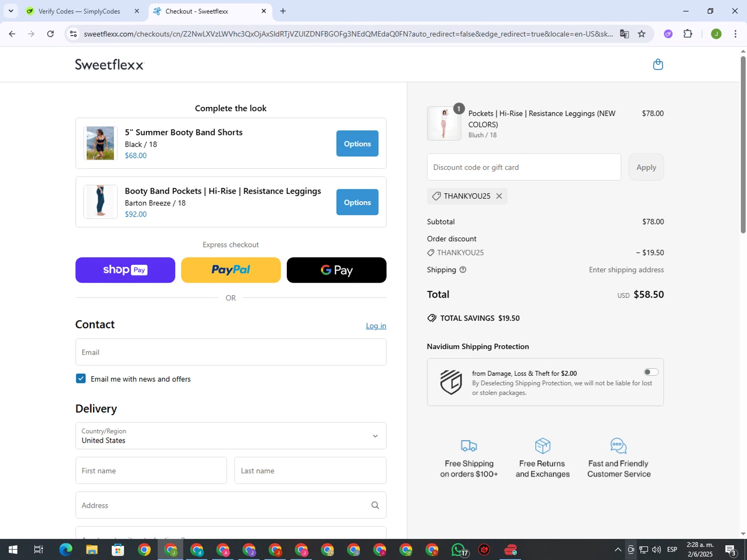The height and width of the screenshot is (560, 747).
Task: Expand the Country/Region dropdown
Action: click(x=231, y=436)
